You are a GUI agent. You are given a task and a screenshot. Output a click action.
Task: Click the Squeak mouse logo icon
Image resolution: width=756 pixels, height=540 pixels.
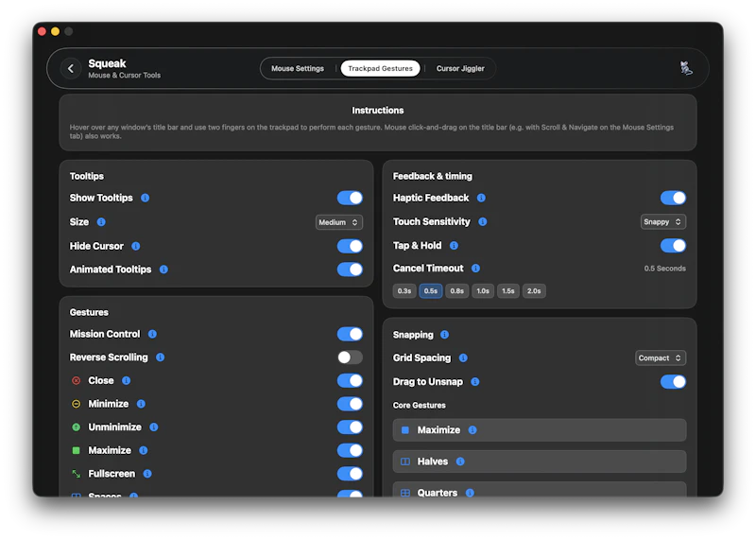click(686, 68)
